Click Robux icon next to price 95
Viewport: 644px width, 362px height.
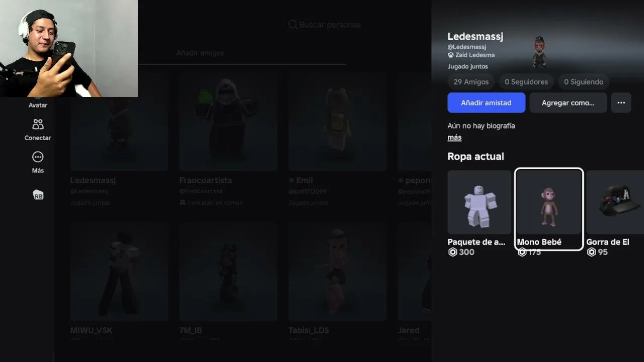[591, 252]
